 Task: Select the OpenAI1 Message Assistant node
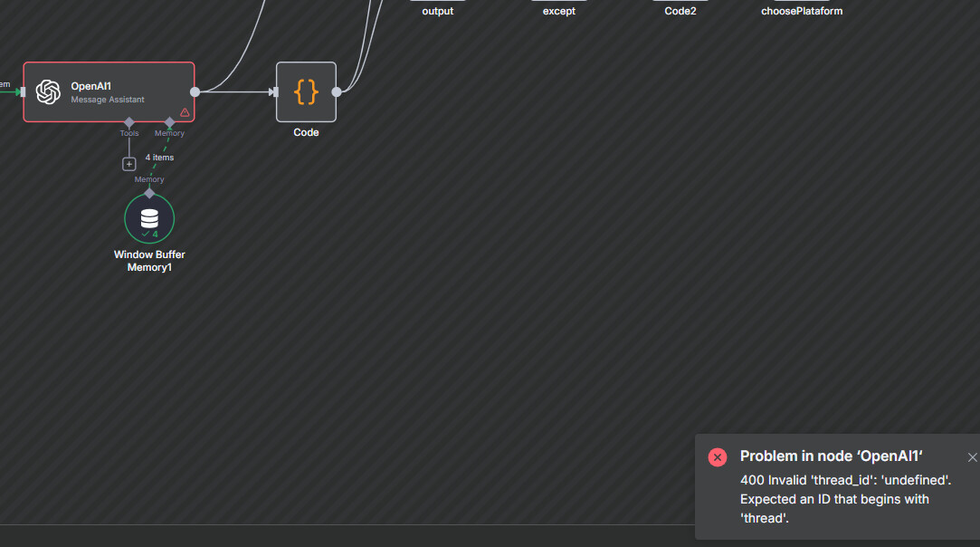[109, 92]
